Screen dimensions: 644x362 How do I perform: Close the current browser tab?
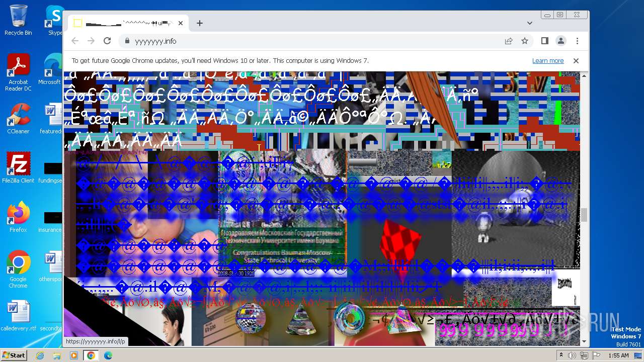tap(181, 23)
